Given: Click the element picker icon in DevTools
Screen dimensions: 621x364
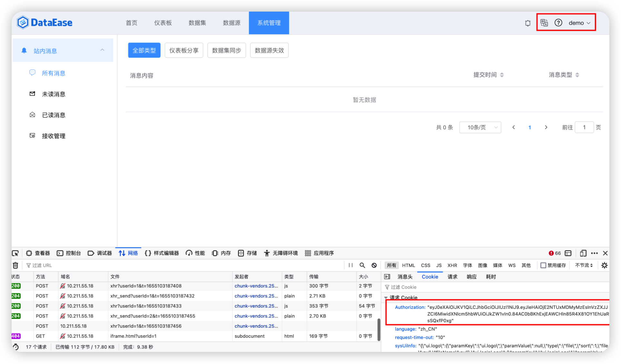Looking at the screenshot, I should (15, 253).
